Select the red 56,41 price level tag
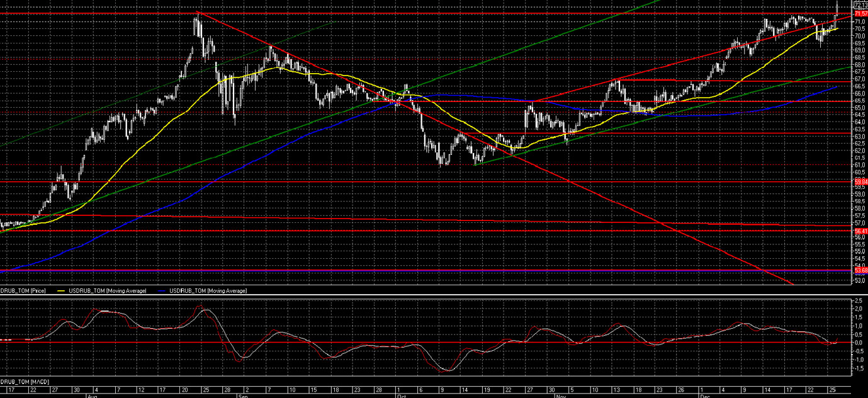This screenshot has width=868, height=398. click(861, 231)
